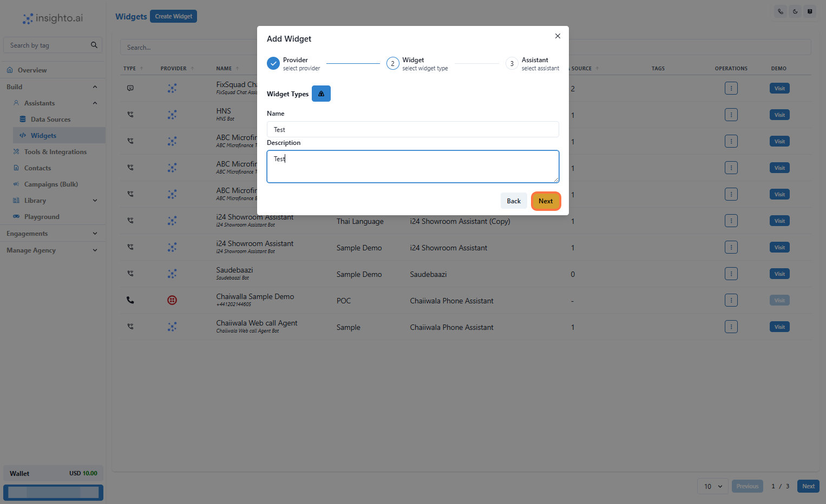Expand the Engagements section

(x=53, y=234)
